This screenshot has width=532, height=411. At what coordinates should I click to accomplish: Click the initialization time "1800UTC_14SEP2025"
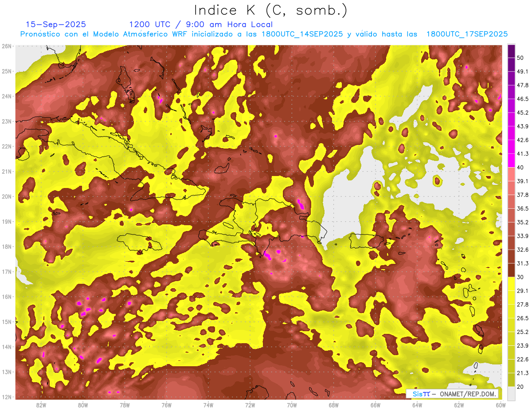[301, 34]
